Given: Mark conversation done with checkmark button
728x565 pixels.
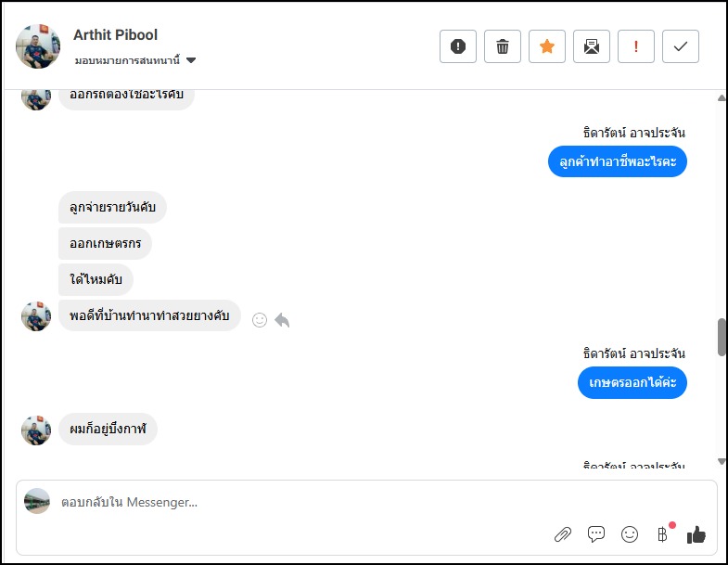Looking at the screenshot, I should point(681,46).
